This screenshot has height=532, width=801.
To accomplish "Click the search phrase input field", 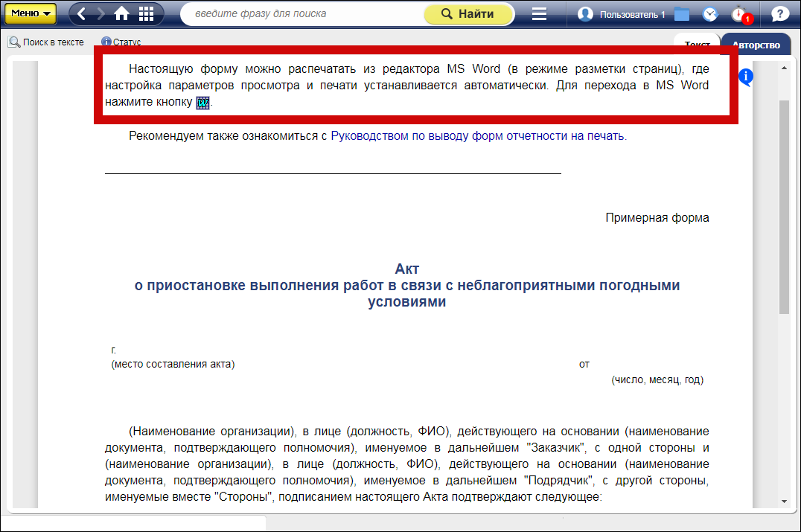I will (x=301, y=13).
